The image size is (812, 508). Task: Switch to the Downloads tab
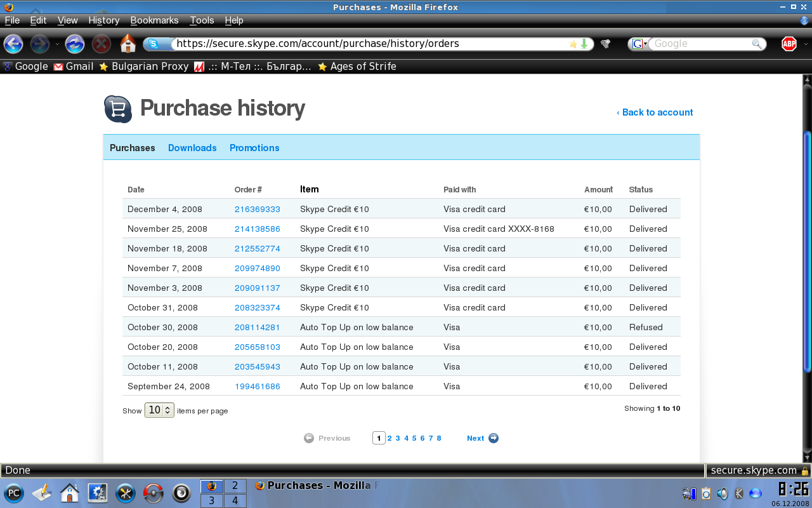[x=192, y=148]
